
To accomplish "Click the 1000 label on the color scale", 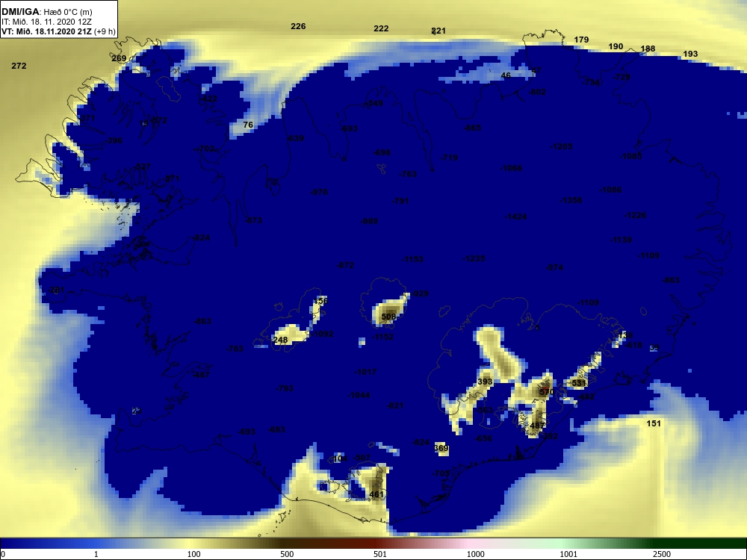I will 475,554.
